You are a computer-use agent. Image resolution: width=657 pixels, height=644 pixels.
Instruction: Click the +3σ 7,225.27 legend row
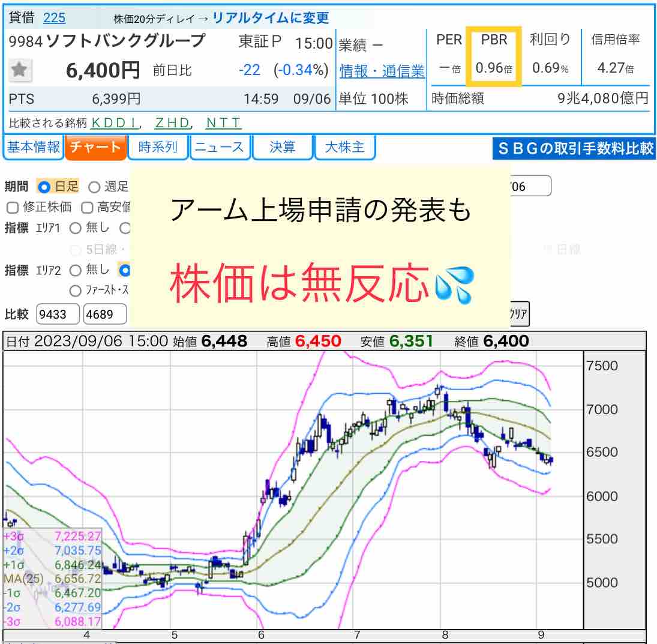click(52, 536)
